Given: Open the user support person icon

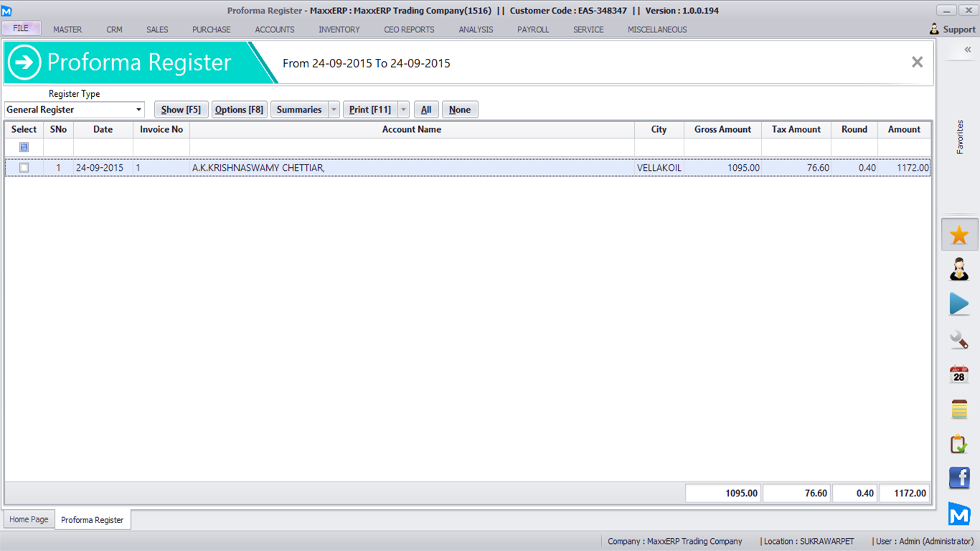Looking at the screenshot, I should (959, 270).
